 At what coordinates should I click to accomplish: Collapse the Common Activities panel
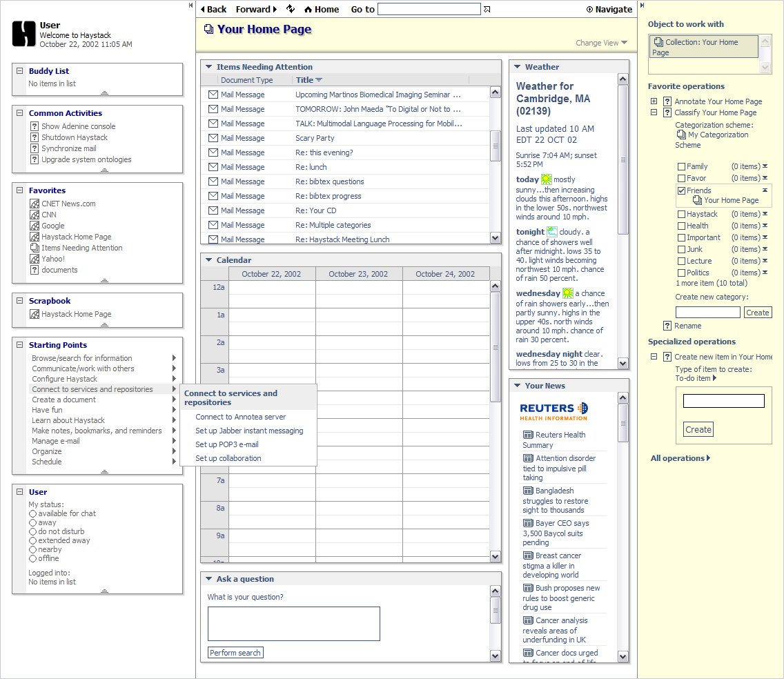19,113
